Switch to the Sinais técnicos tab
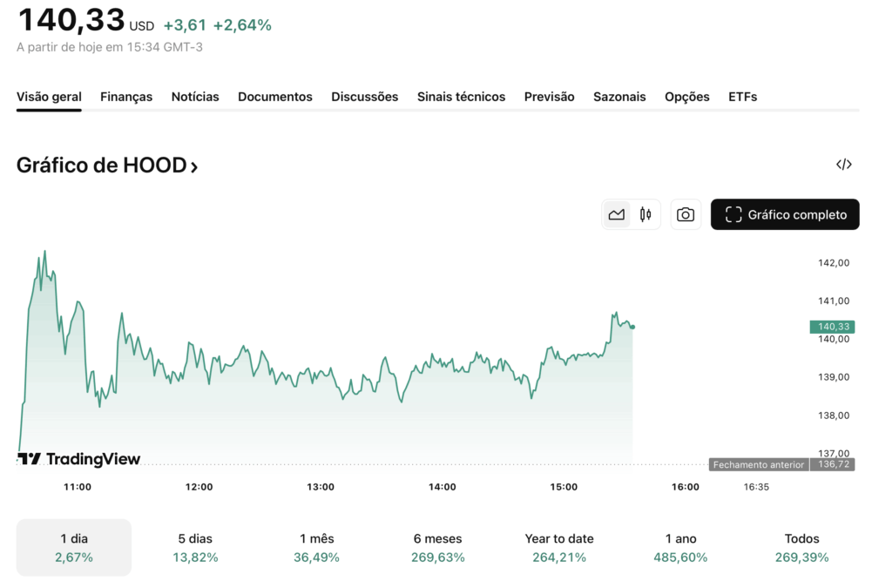The image size is (872, 588). pos(461,97)
